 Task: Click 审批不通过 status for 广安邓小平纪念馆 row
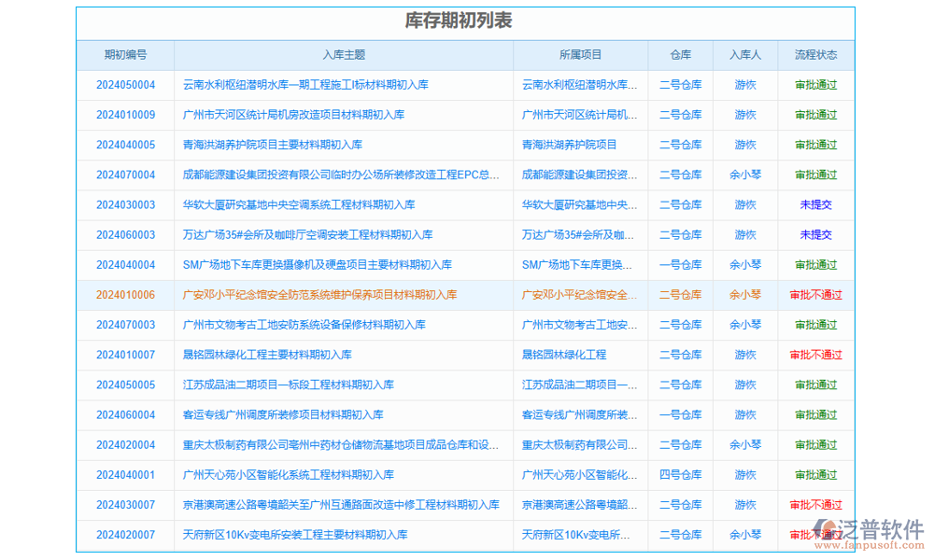(814, 295)
